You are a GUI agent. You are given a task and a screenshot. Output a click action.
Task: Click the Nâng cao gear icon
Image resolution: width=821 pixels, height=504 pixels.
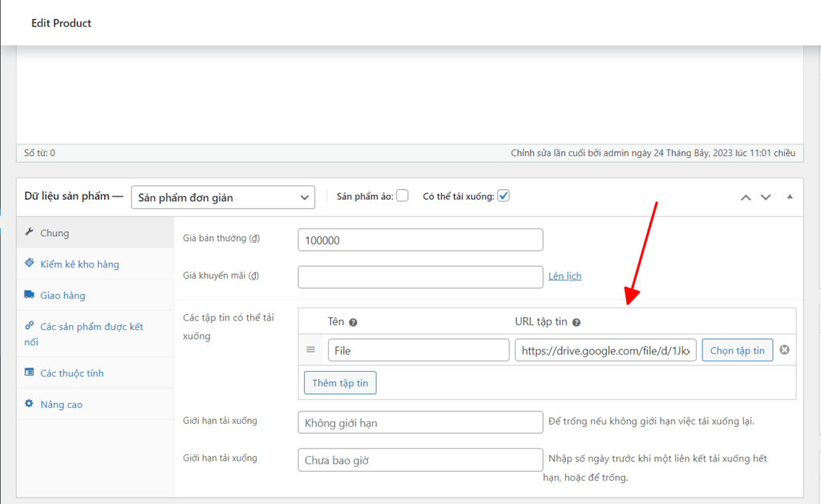tap(30, 404)
